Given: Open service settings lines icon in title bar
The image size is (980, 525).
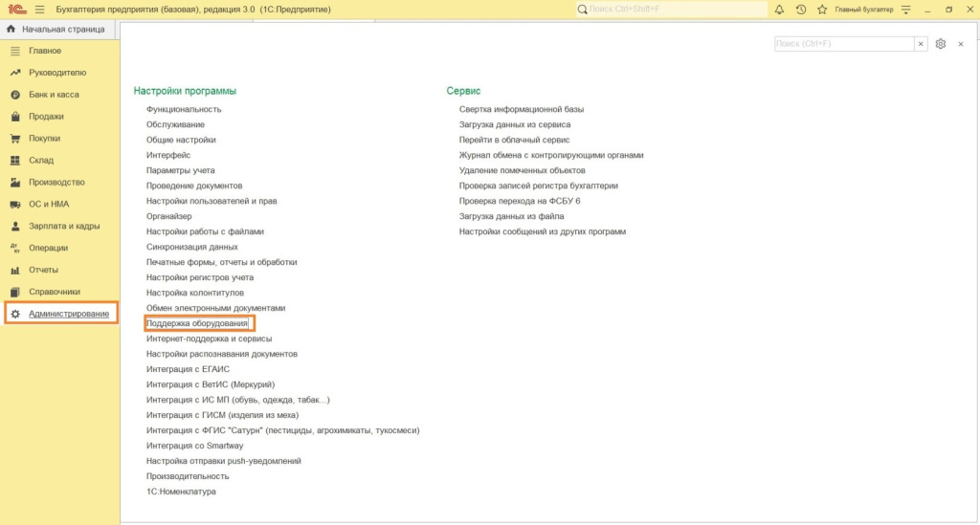Looking at the screenshot, I should (906, 10).
